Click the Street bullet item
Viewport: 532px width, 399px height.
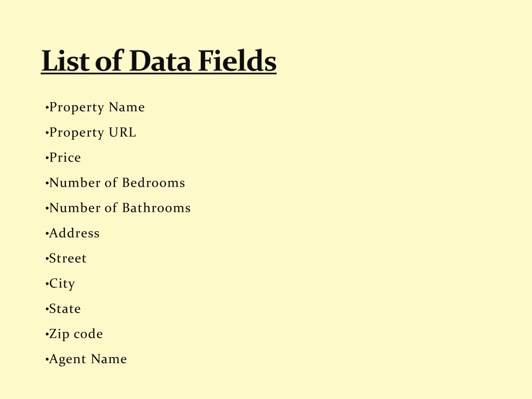coord(66,258)
